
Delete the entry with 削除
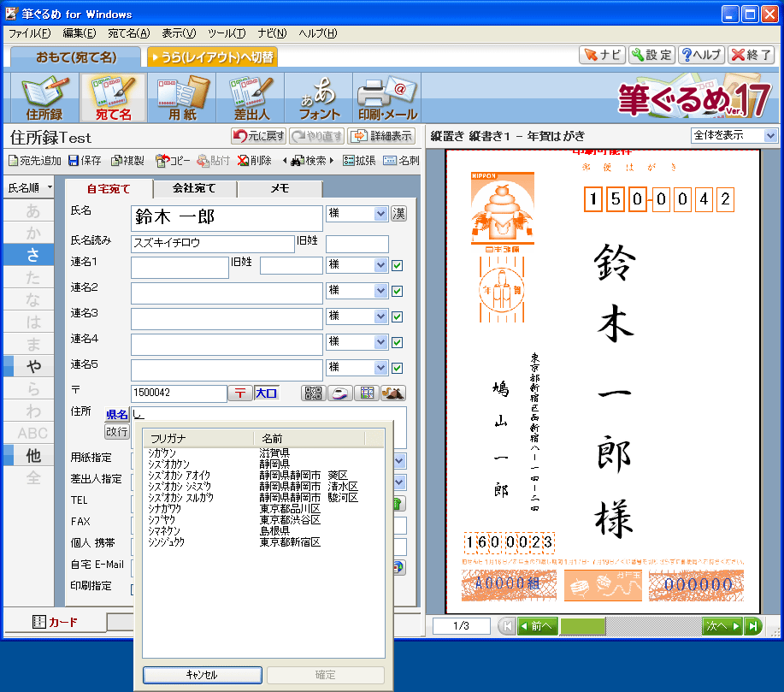[254, 161]
